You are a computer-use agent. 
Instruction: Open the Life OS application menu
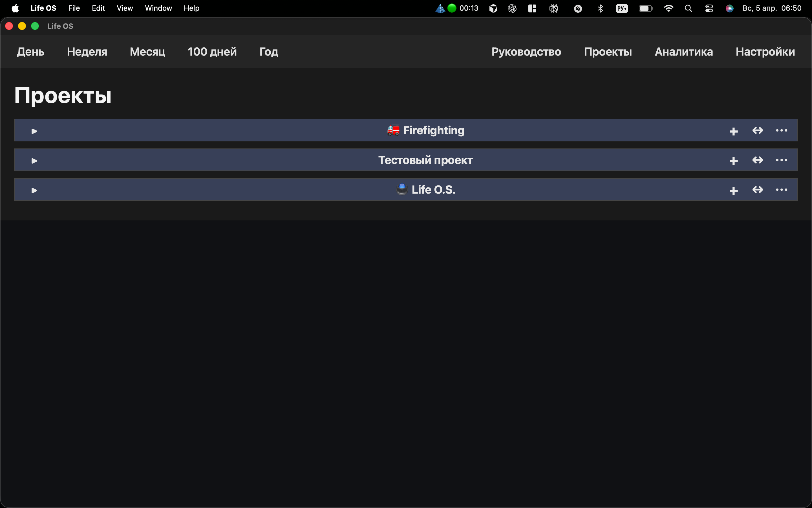[x=43, y=8]
